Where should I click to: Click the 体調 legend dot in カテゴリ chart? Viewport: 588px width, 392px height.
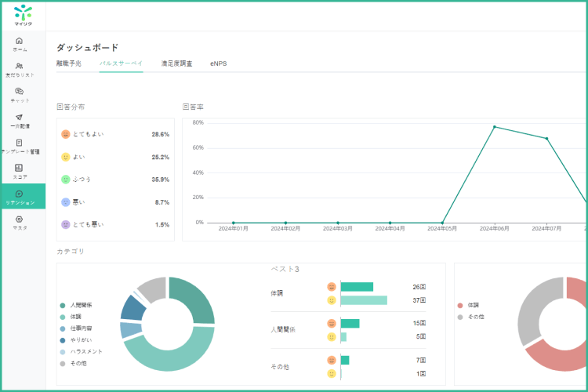(63, 317)
